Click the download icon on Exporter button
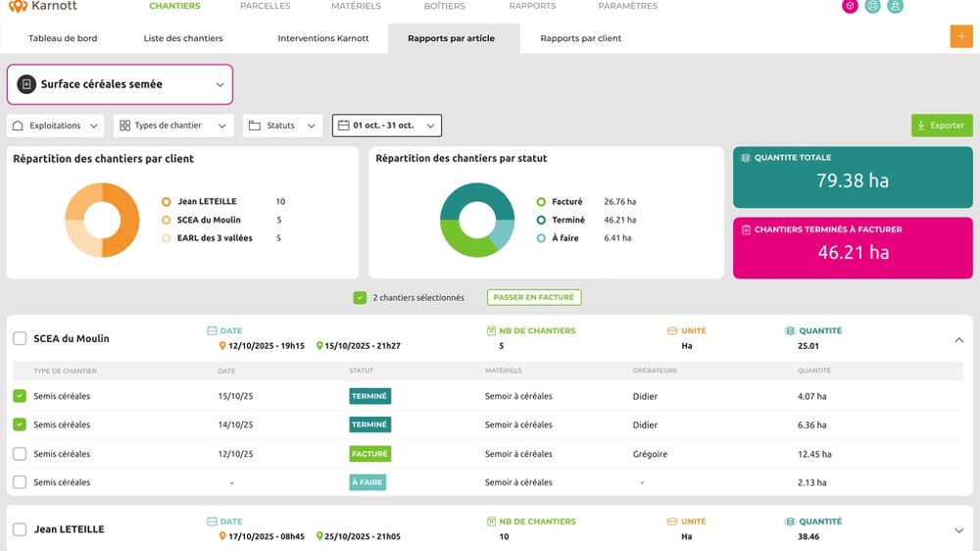Screen dimensions: 980x551 click(x=921, y=125)
